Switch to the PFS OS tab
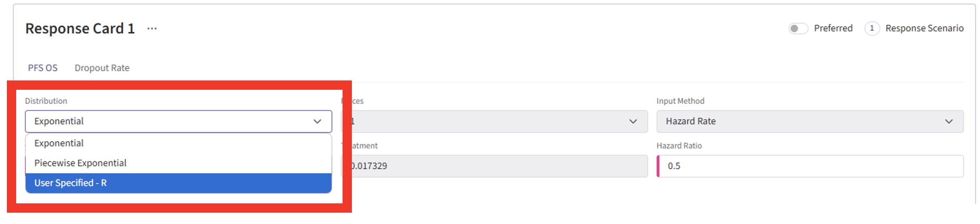 click(x=43, y=68)
